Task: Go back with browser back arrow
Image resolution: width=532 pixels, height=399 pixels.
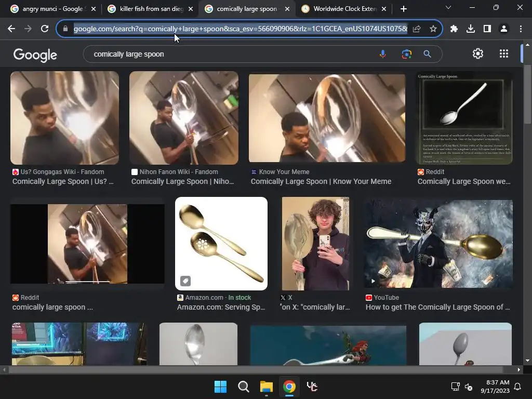Action: coord(11,29)
